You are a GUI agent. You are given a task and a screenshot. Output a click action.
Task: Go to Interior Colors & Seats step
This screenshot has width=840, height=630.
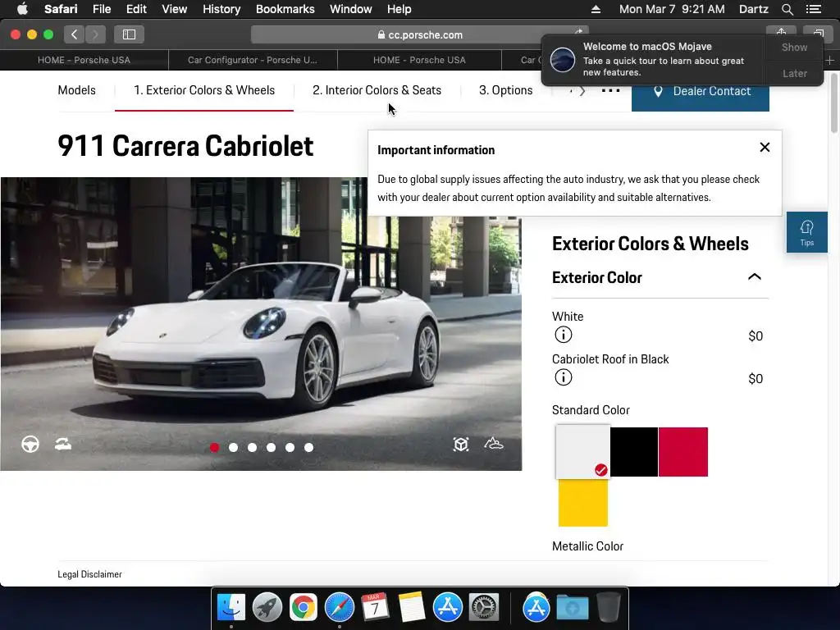coord(377,90)
